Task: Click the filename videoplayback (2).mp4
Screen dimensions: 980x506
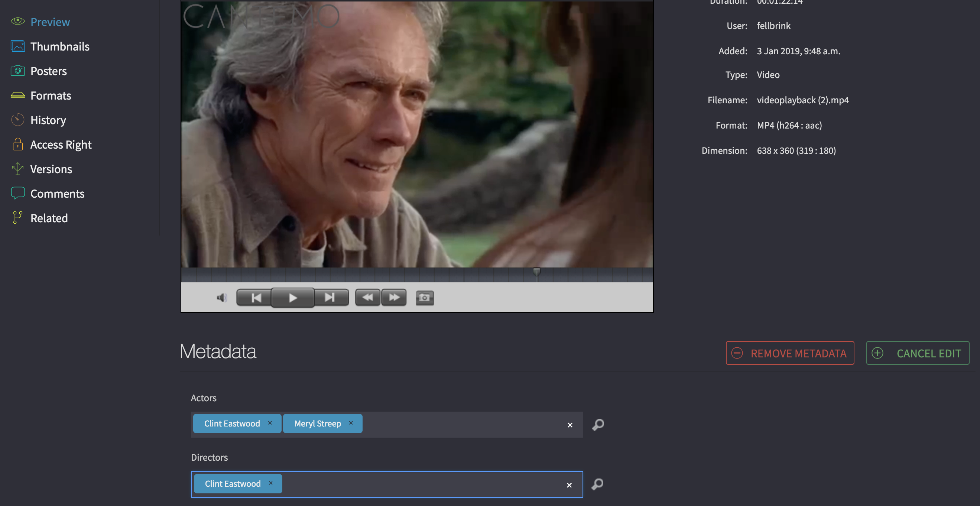Action: point(803,100)
